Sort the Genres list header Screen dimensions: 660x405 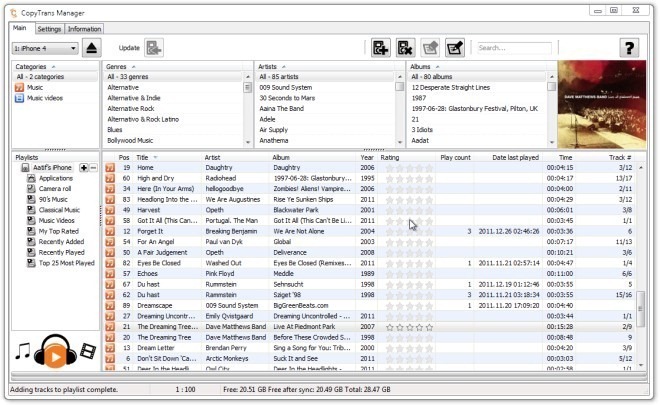click(x=178, y=67)
